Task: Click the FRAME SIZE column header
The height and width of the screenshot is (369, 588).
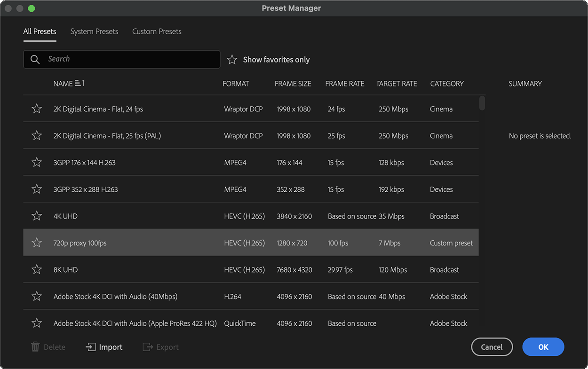Action: (293, 84)
